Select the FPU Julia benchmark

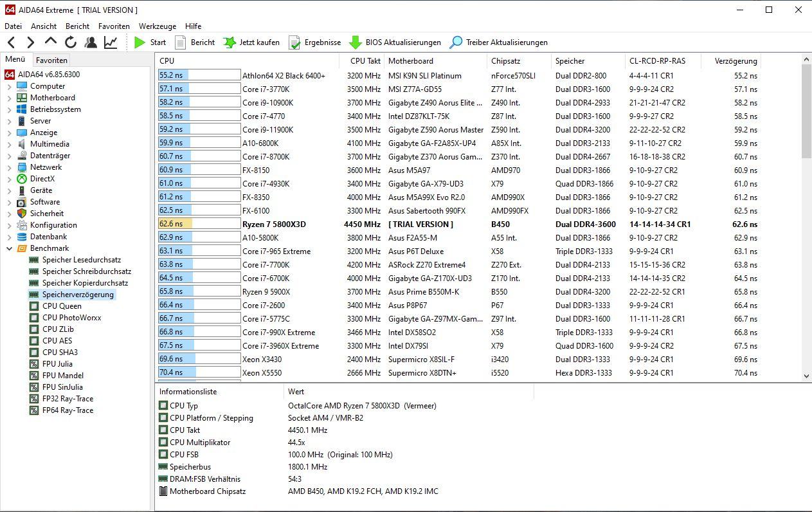click(57, 364)
